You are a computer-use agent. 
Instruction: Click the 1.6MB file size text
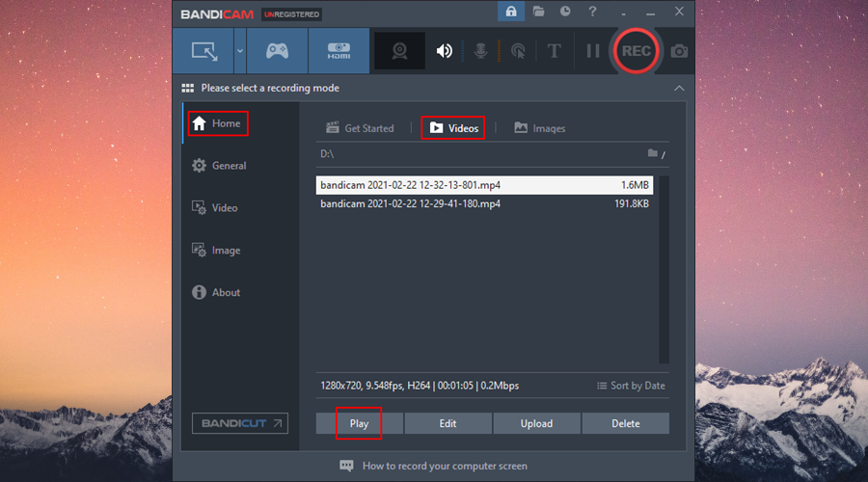[635, 185]
